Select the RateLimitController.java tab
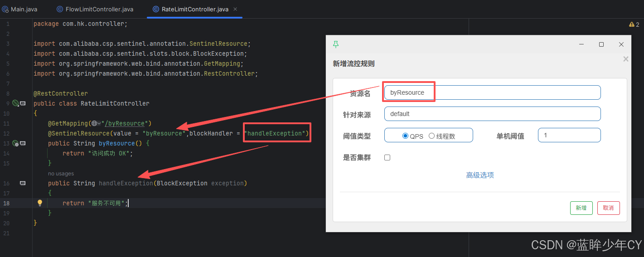The height and width of the screenshot is (257, 644). click(195, 9)
